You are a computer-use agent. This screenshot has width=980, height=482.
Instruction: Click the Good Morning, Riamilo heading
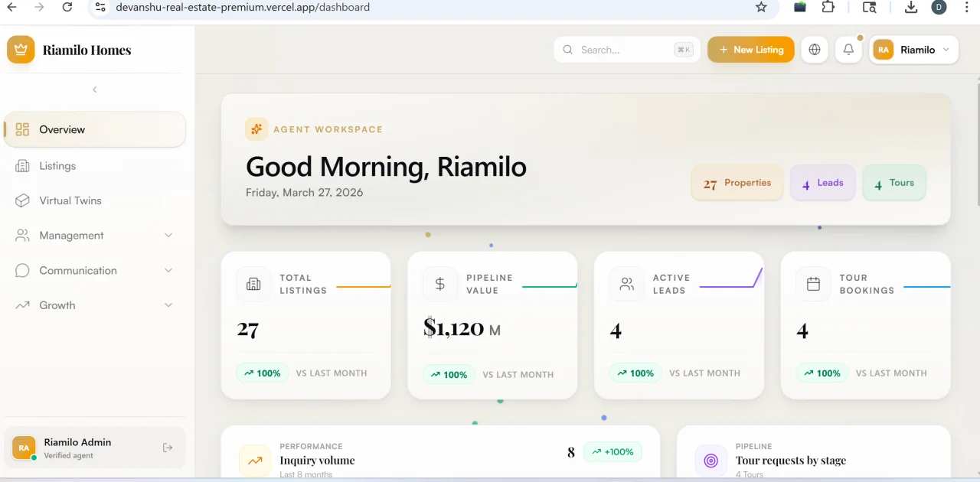[386, 167]
